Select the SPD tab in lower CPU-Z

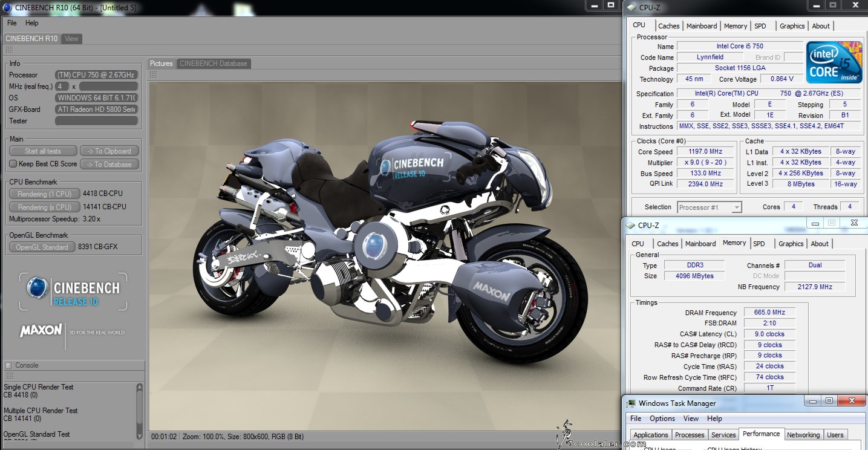(x=759, y=244)
